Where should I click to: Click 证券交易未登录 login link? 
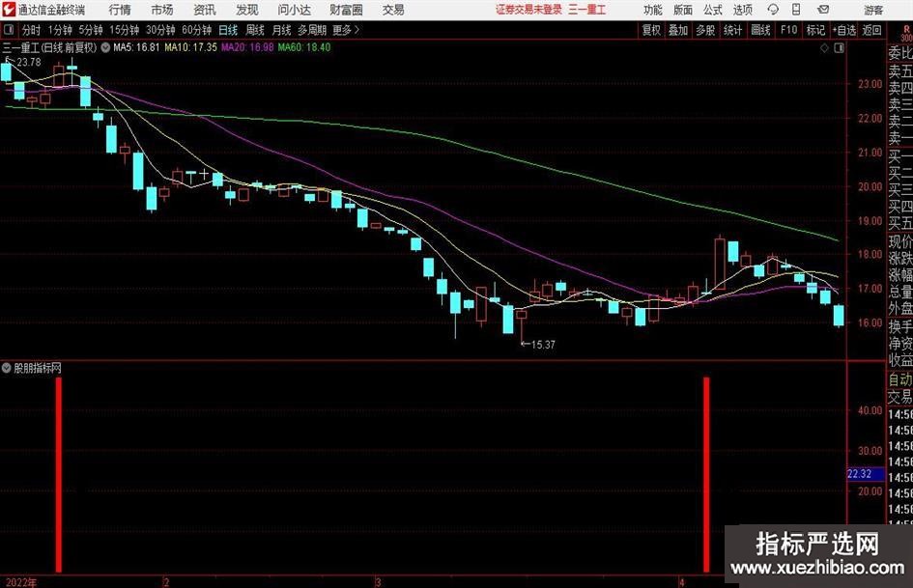pyautogui.click(x=528, y=10)
